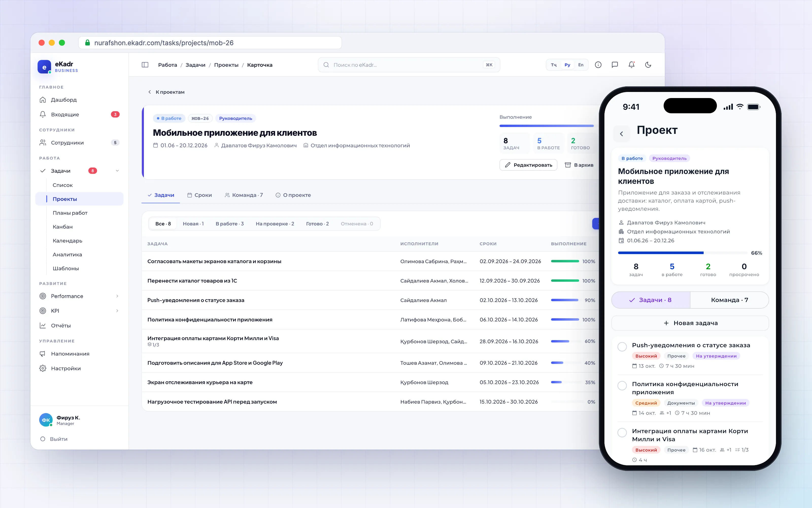Tap Новая задача on the phone
Image resolution: width=812 pixels, height=508 pixels.
690,323
